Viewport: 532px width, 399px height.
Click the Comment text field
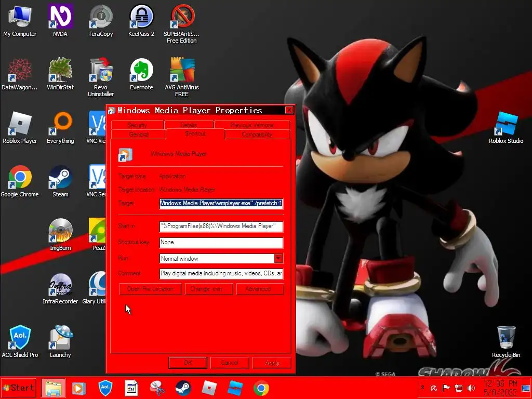(221, 273)
